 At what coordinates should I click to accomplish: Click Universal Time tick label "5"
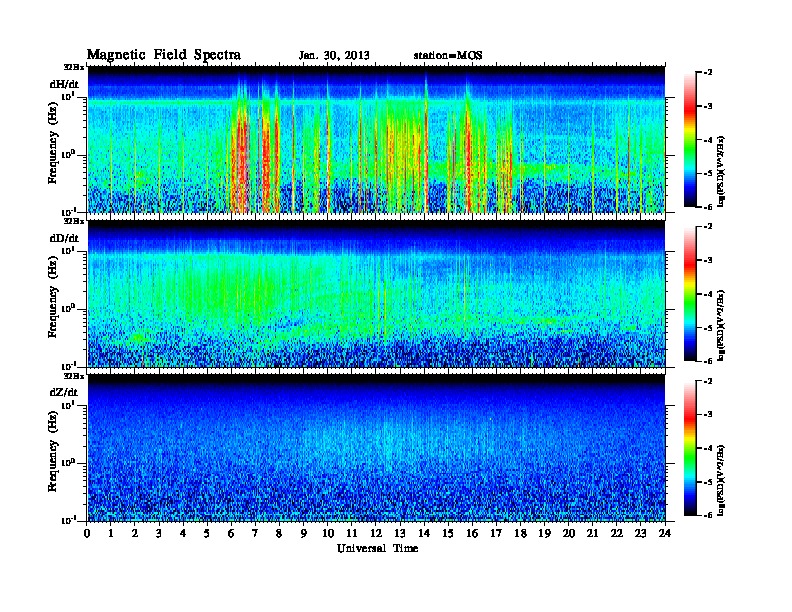(207, 534)
